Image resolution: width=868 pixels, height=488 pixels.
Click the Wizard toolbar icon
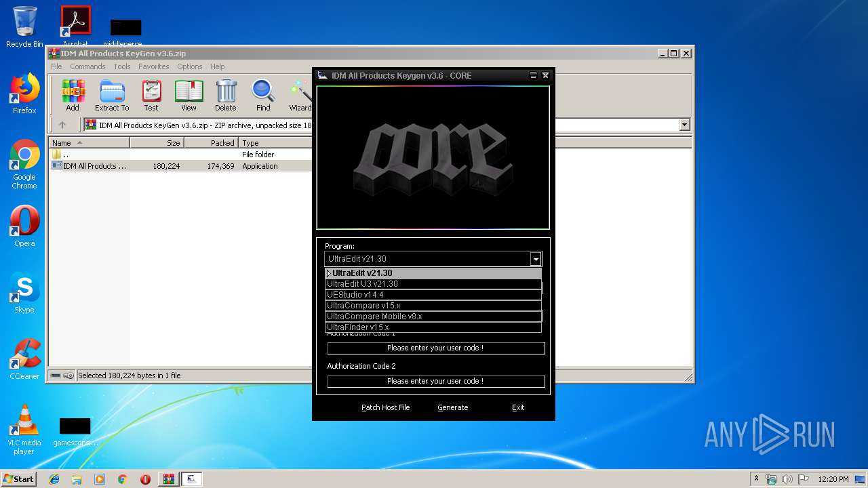tap(300, 95)
